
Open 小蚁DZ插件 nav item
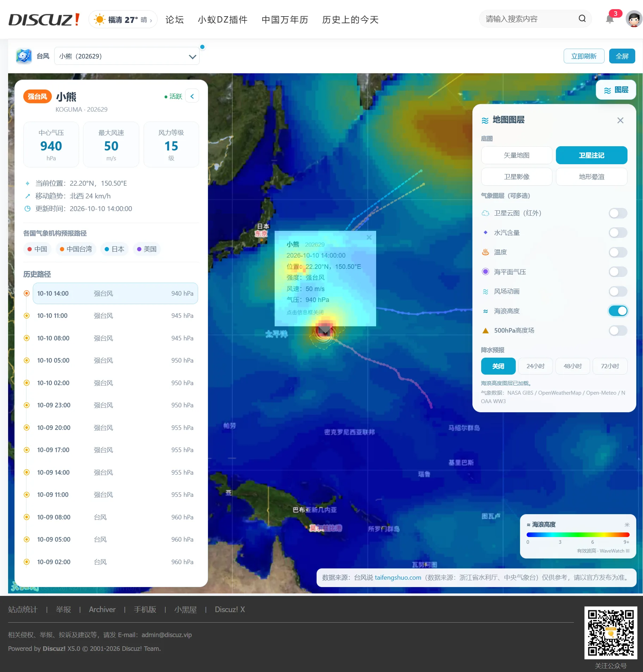(223, 20)
